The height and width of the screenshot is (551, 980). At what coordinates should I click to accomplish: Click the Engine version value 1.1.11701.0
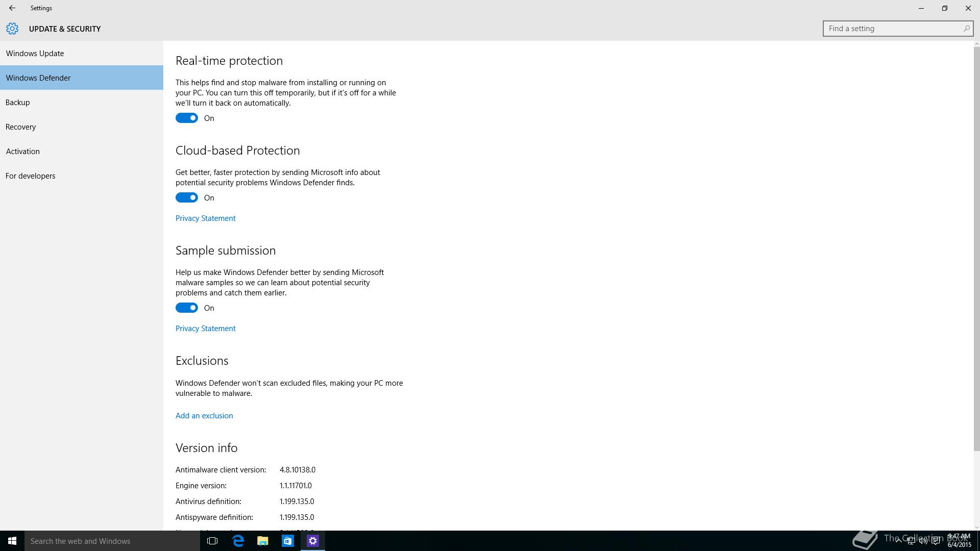tap(296, 486)
